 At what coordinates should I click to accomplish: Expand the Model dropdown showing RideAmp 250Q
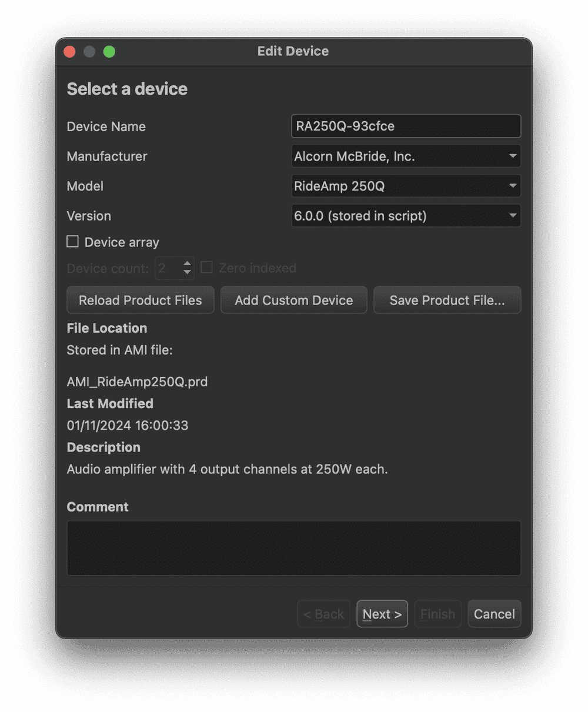point(406,186)
